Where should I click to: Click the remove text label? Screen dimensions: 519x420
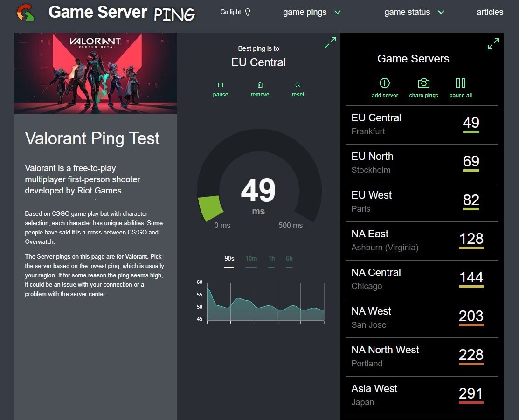coord(260,95)
